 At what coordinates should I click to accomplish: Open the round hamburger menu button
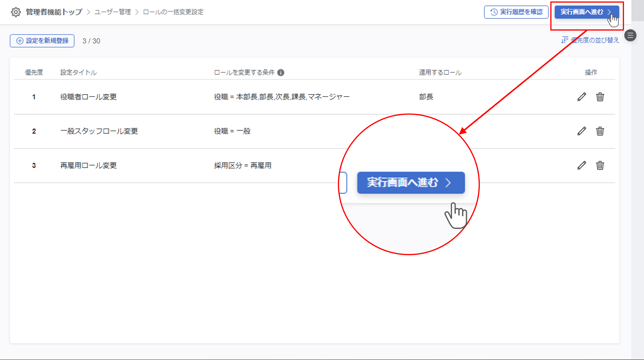[630, 35]
